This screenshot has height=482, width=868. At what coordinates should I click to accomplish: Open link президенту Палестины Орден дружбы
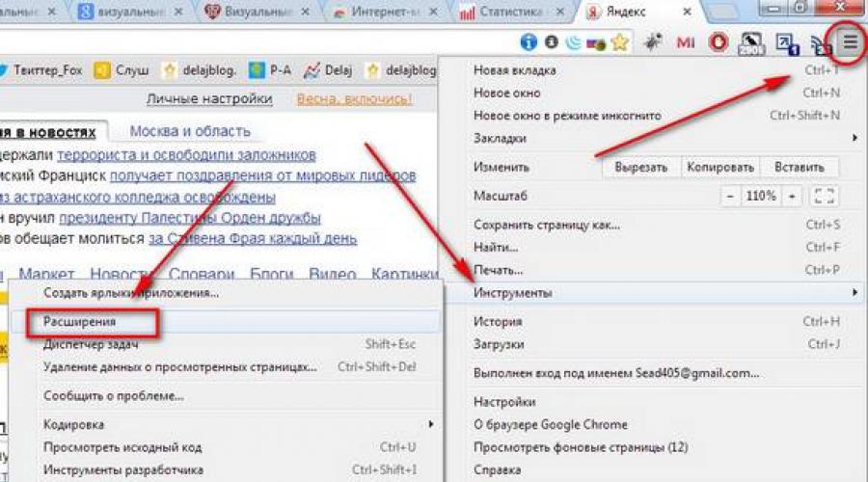(x=190, y=218)
